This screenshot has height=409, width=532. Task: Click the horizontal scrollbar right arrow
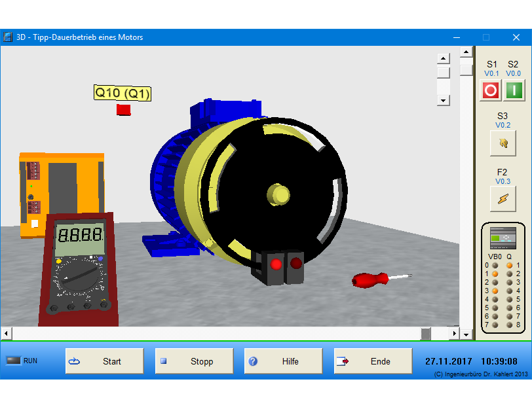(x=454, y=334)
